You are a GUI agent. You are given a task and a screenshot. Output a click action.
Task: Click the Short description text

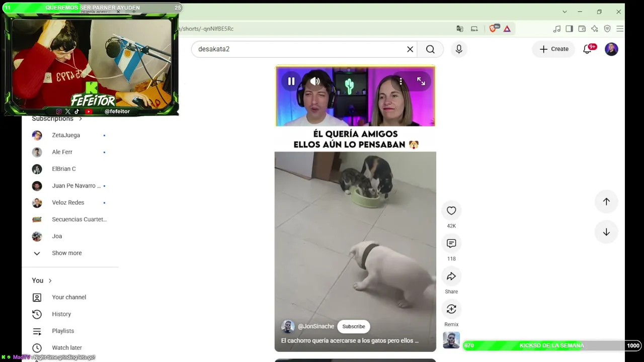point(350,341)
